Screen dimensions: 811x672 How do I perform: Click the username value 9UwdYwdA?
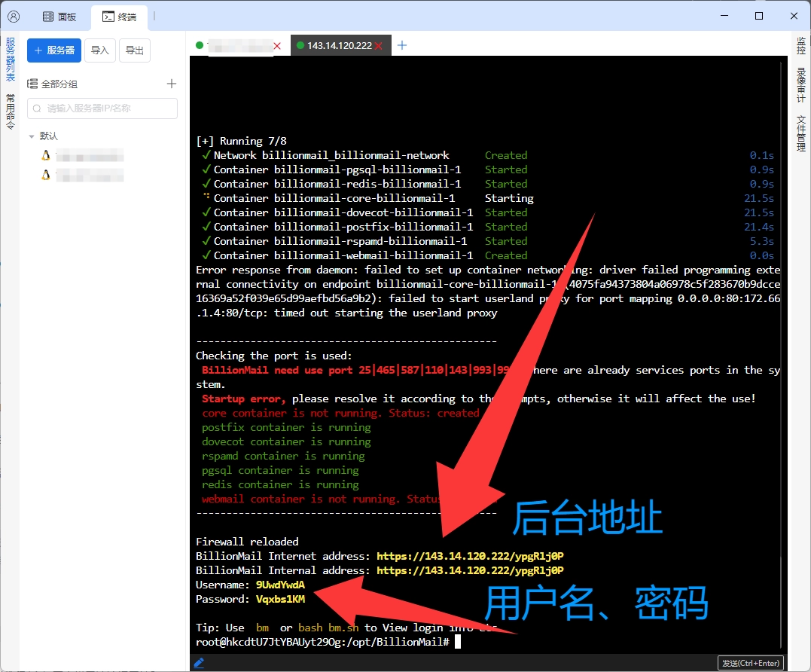280,585
